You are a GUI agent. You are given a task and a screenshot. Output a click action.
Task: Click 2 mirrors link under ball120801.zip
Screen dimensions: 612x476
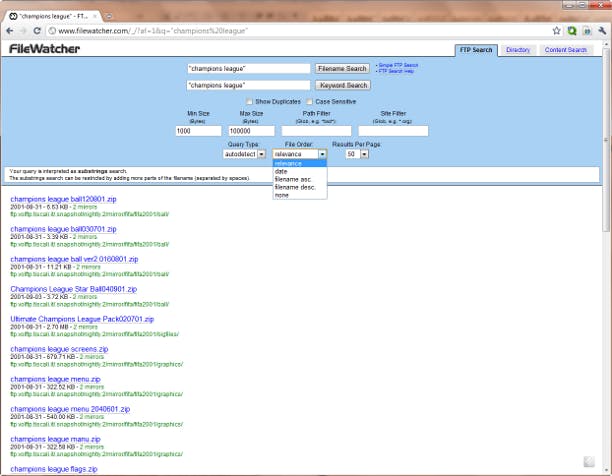click(x=85, y=207)
